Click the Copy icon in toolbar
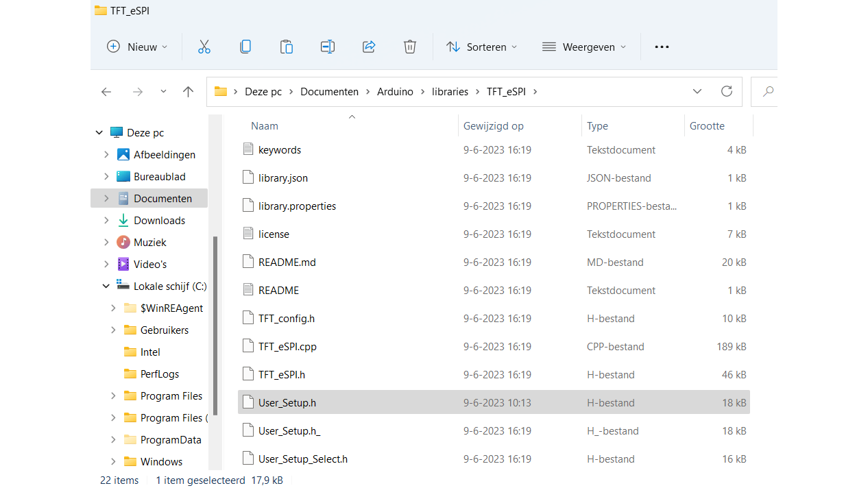Image resolution: width=868 pixels, height=488 pixels. [245, 47]
